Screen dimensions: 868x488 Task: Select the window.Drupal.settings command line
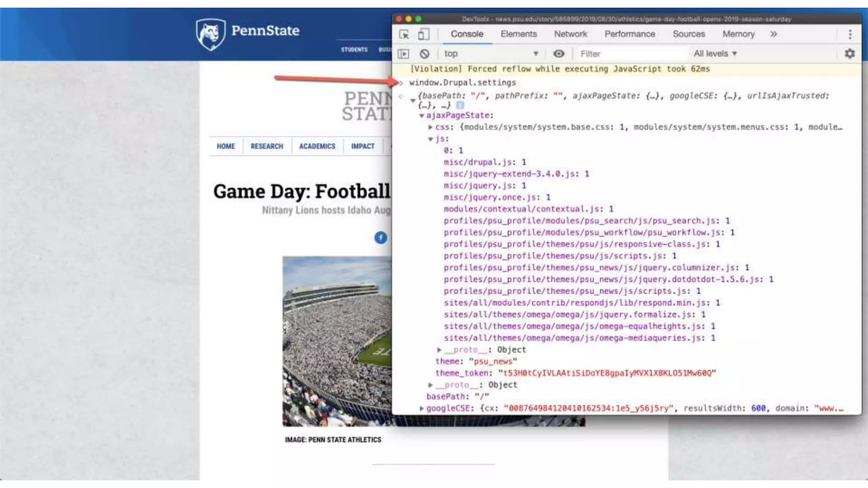tap(462, 83)
